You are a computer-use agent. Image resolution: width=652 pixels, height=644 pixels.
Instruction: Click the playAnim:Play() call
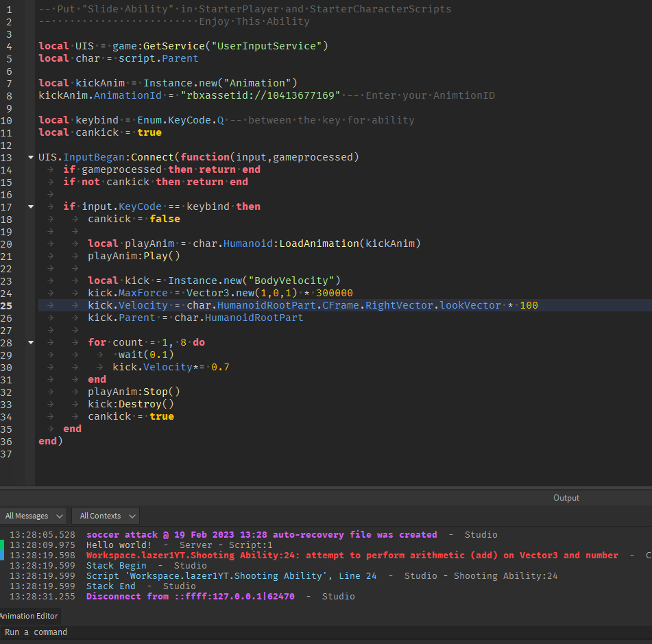[x=134, y=257]
